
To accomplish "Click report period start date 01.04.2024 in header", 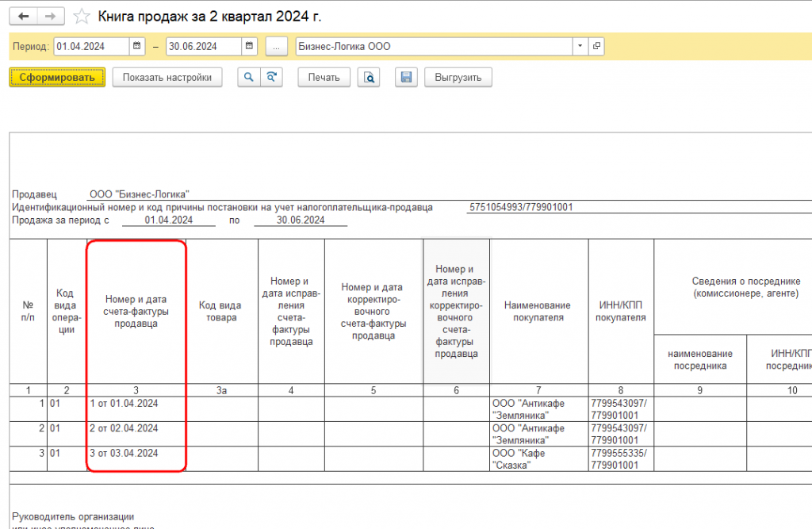I will tap(169, 220).
